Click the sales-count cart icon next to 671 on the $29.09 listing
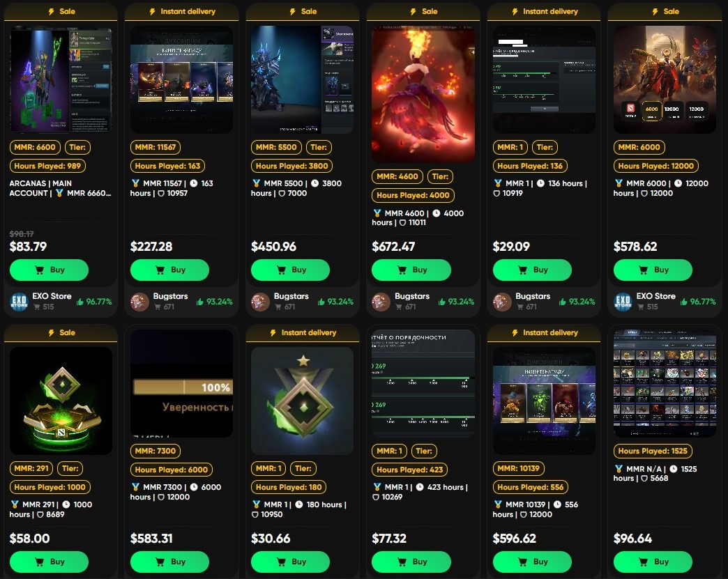The width and height of the screenshot is (728, 579). [520, 307]
